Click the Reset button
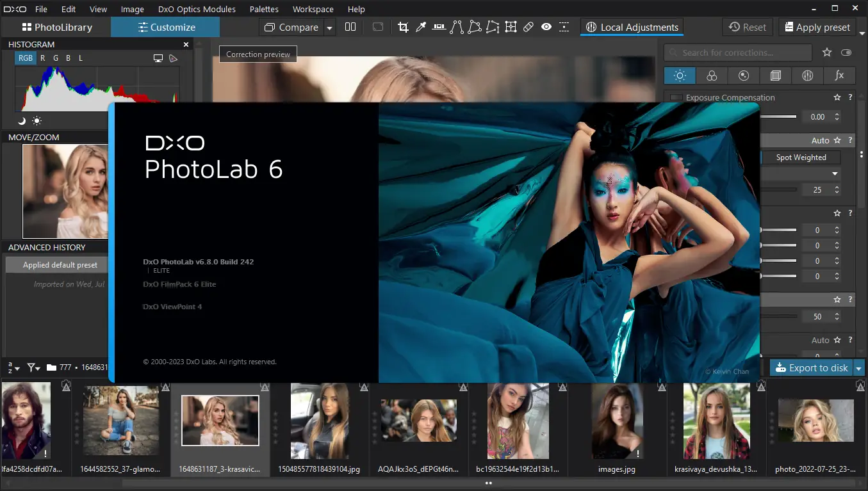The width and height of the screenshot is (868, 491). tap(747, 27)
